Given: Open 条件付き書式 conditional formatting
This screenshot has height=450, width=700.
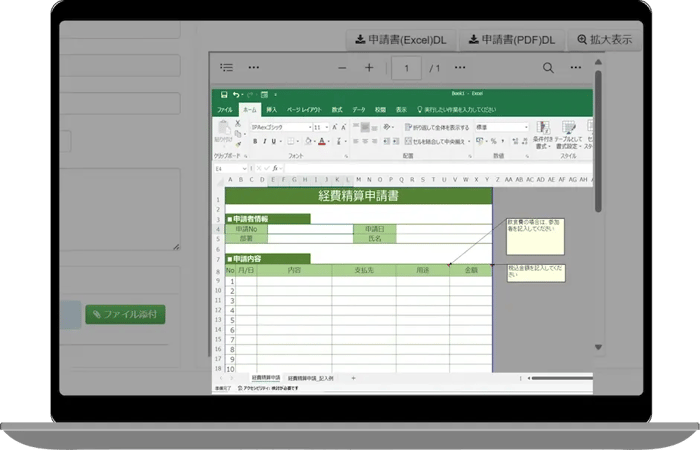Looking at the screenshot, I should (x=542, y=135).
